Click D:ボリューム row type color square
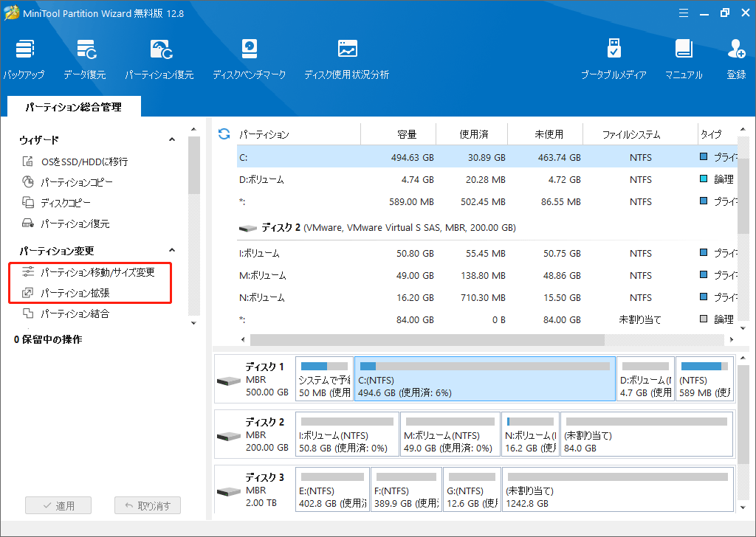Screen dimensions: 756x537 pyautogui.click(x=704, y=179)
